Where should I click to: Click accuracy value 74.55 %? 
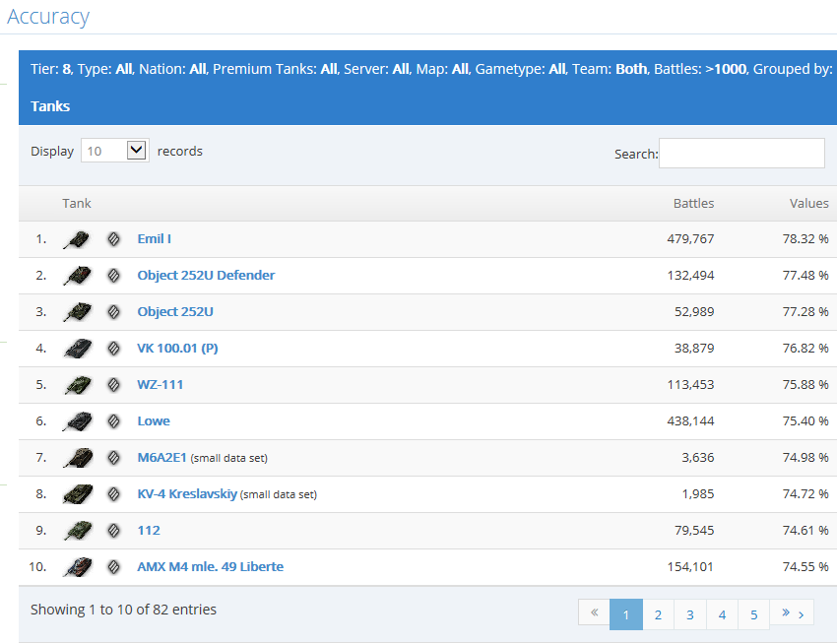[805, 566]
